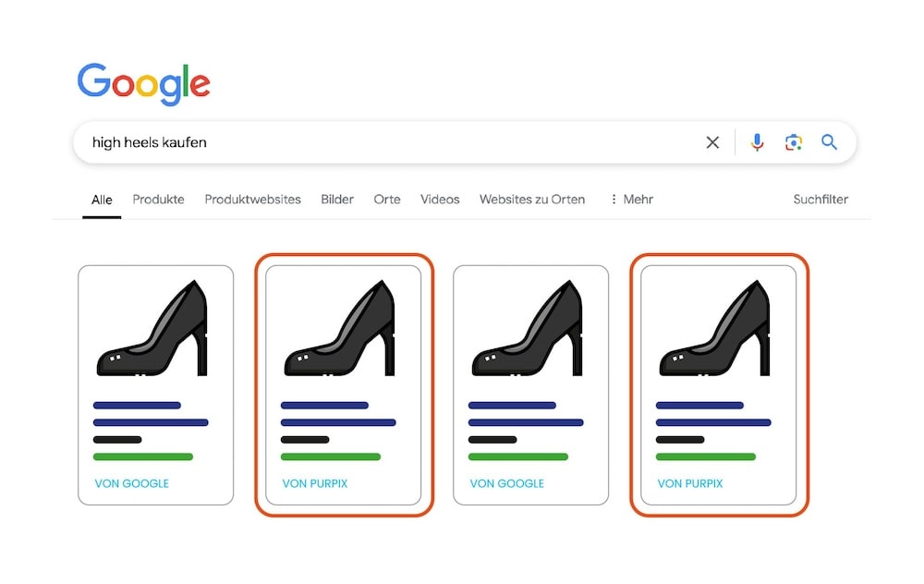Open the Suchfilter options
924x584 pixels.
[x=821, y=200]
